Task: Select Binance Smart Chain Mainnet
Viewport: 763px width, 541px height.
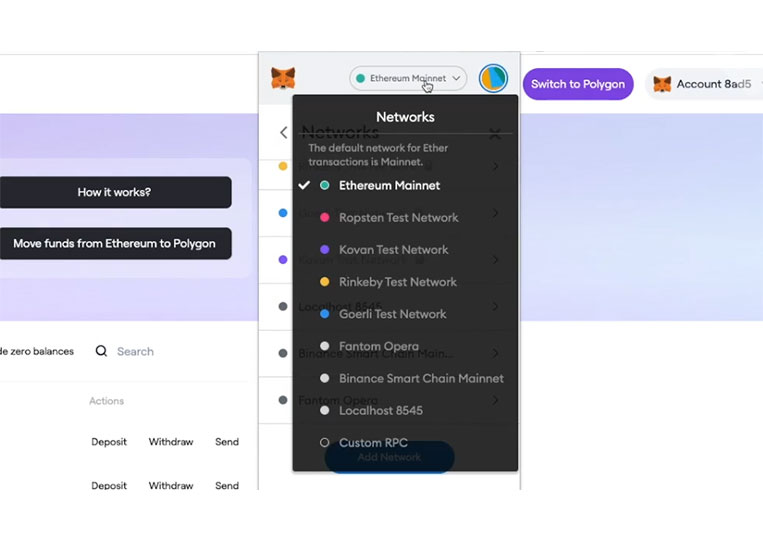Action: [x=405, y=378]
